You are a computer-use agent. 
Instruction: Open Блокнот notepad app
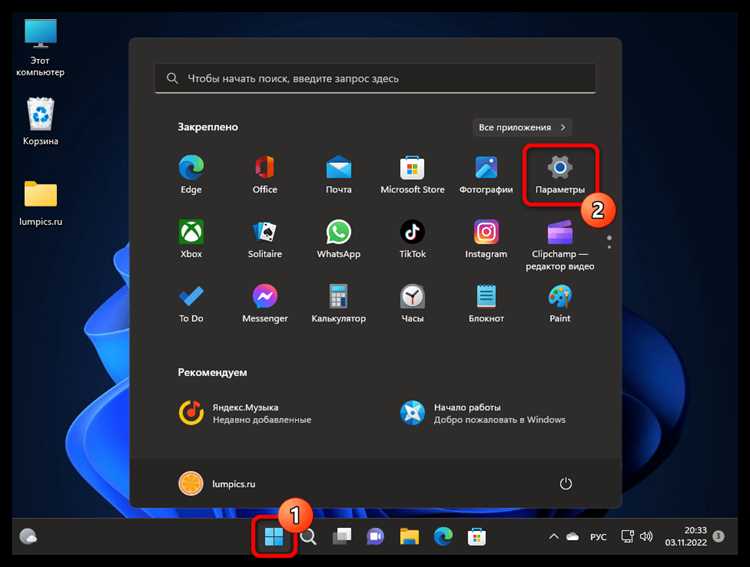(x=486, y=303)
